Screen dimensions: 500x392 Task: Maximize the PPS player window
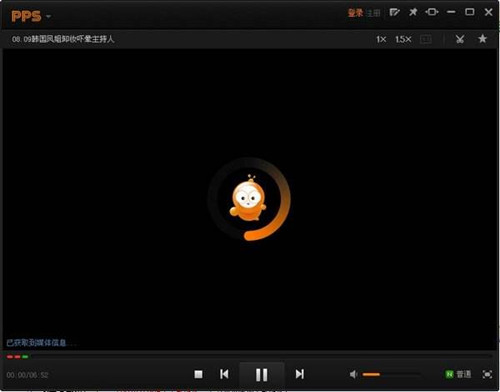pyautogui.click(x=470, y=12)
